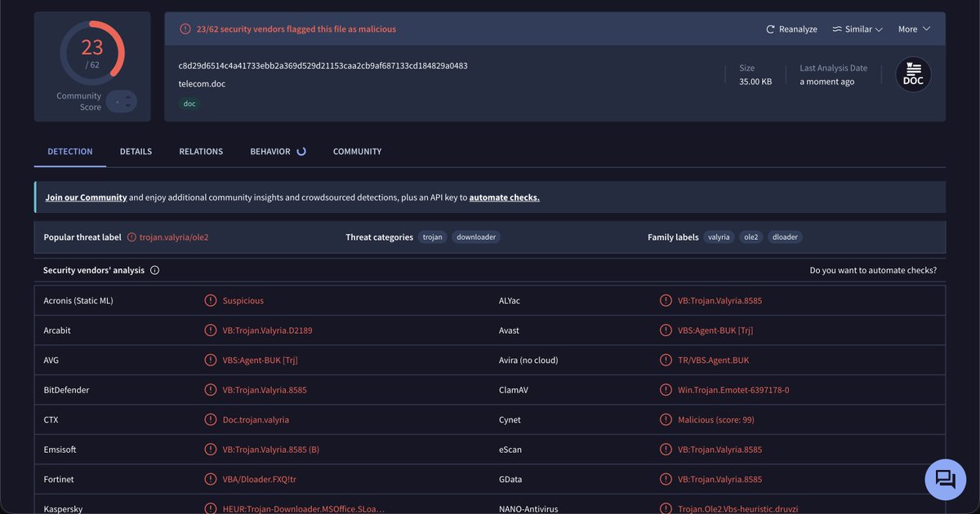The image size is (980, 514).
Task: Click Do you want to automate checks?
Action: tap(873, 270)
